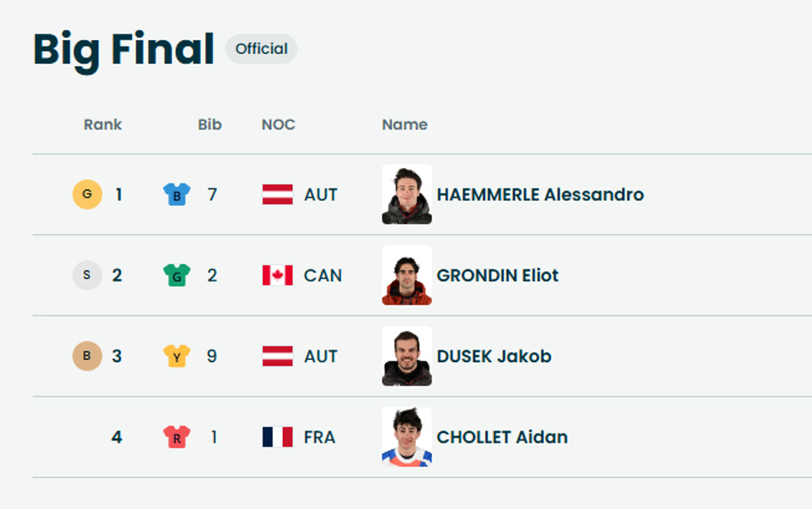The width and height of the screenshot is (812, 509).
Task: Click the bronze medal icon
Action: click(x=87, y=356)
